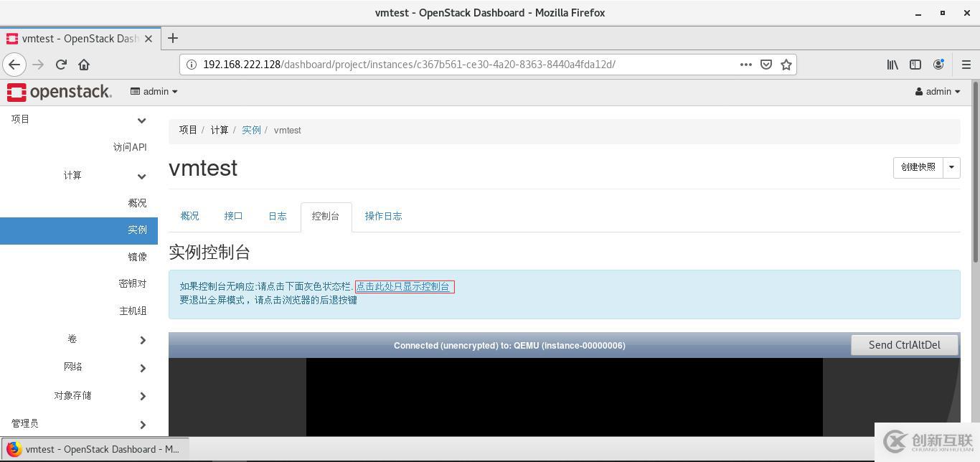
Task: Switch to the 概况 tab
Action: point(189,216)
